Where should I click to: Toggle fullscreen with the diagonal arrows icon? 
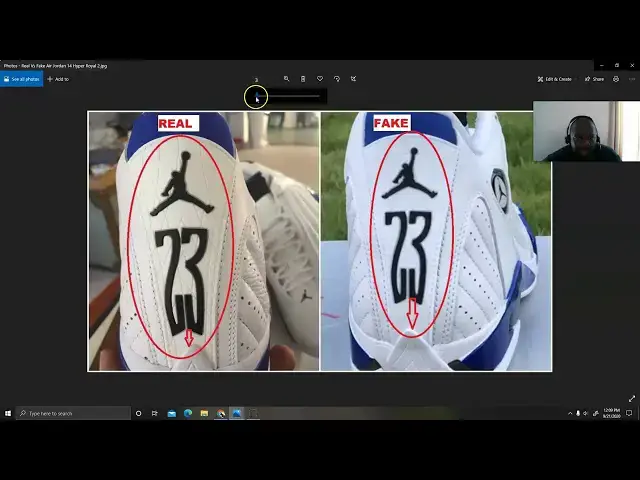coord(632,398)
